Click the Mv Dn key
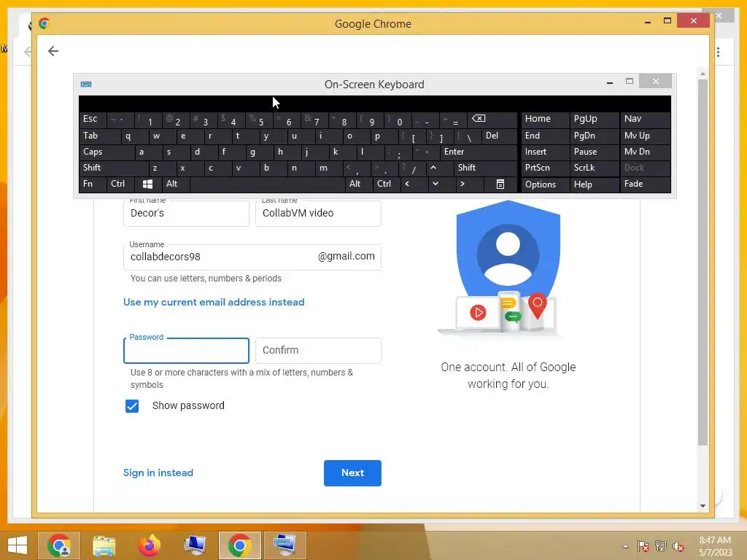This screenshot has width=747, height=560. pyautogui.click(x=645, y=152)
